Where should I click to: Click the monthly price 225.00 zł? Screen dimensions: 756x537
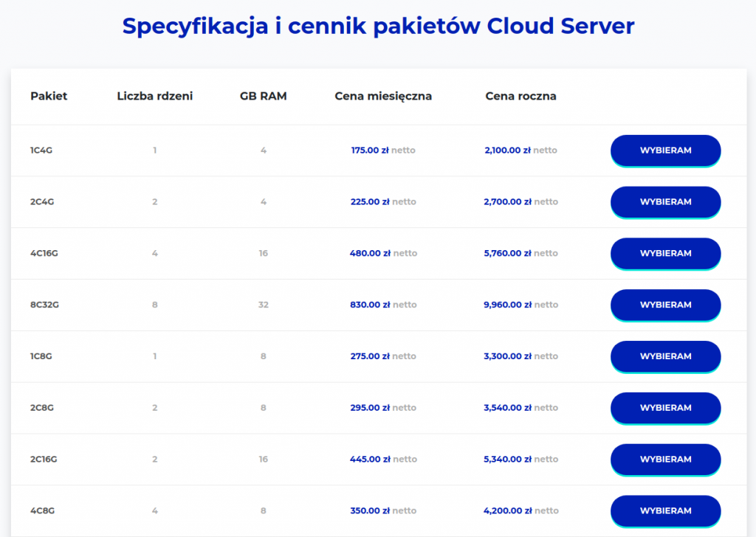click(x=370, y=202)
